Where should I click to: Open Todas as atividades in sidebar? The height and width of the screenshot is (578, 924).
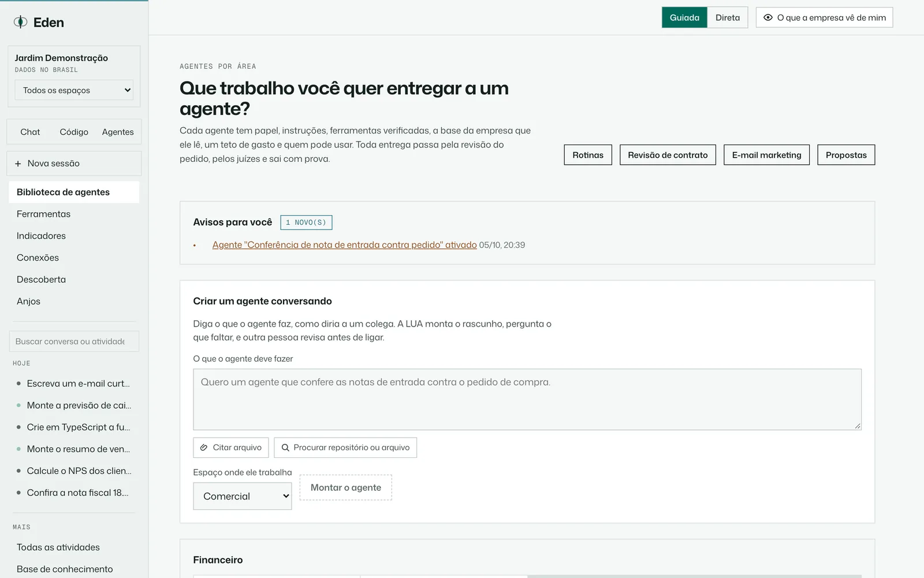tap(74, 547)
